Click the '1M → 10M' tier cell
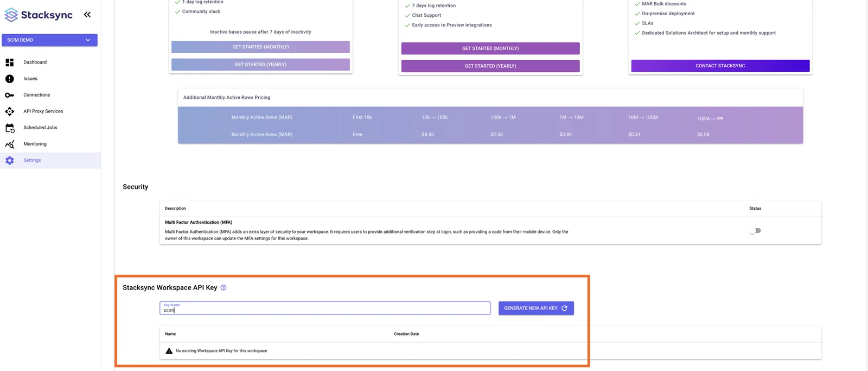This screenshot has width=868, height=371. click(571, 117)
